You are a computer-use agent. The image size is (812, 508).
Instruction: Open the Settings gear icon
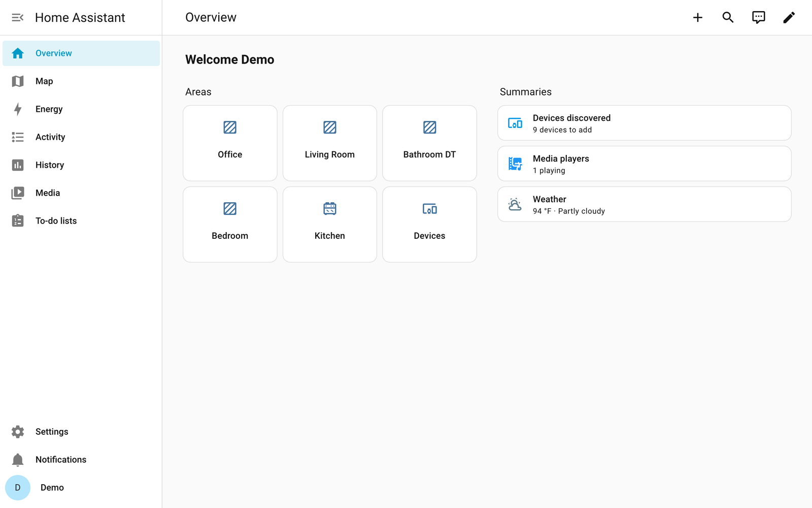tap(18, 432)
